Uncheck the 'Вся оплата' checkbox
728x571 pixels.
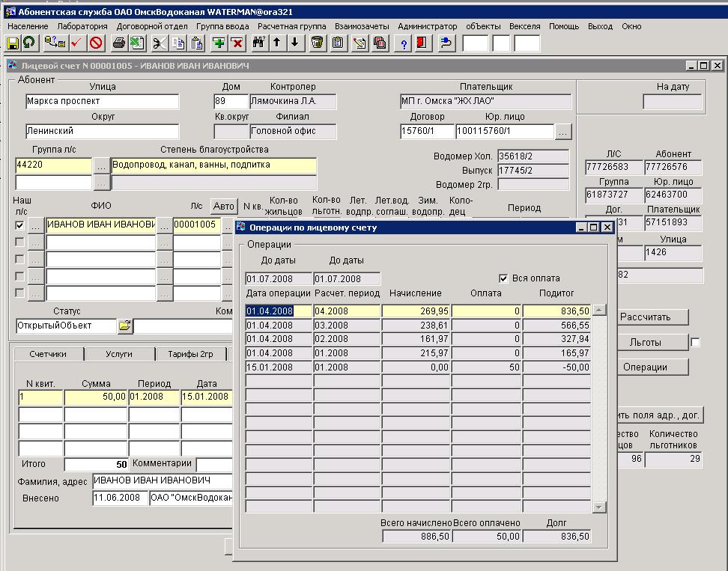pyautogui.click(x=503, y=278)
